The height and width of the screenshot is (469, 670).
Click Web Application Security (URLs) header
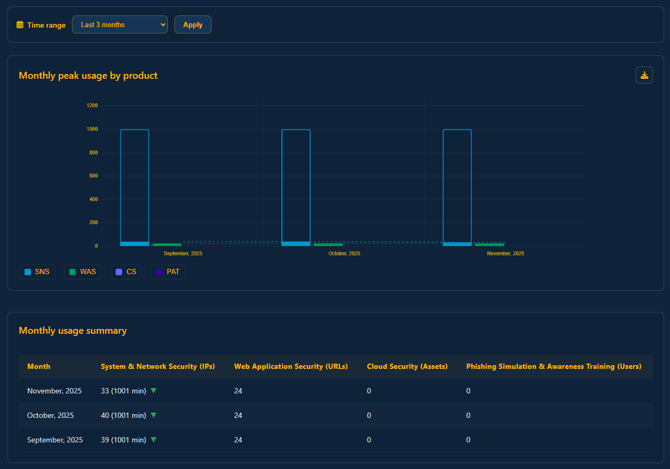[x=290, y=367]
